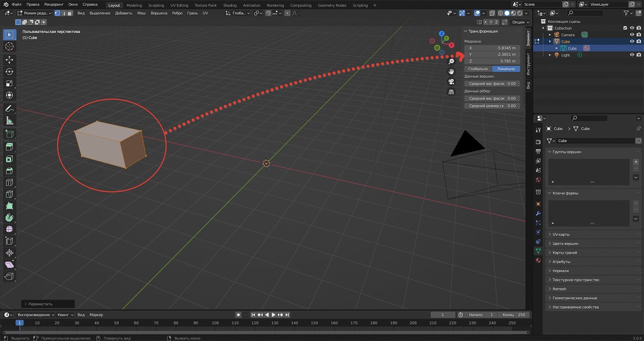The height and width of the screenshot is (341, 644).
Task: Switch to the Shading workspace tab
Action: tap(230, 5)
